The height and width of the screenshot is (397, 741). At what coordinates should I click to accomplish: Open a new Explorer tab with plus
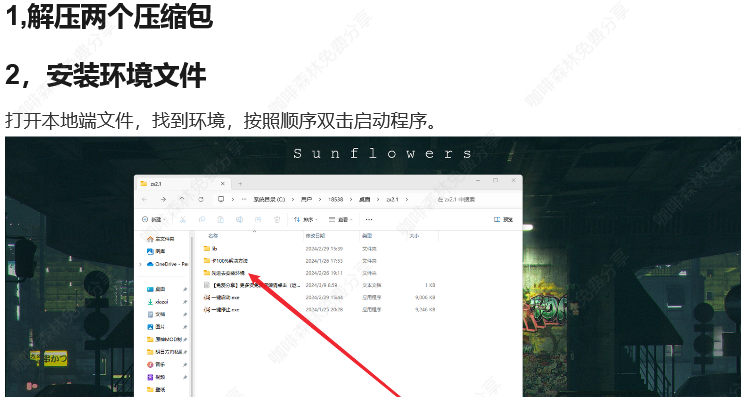click(x=240, y=183)
